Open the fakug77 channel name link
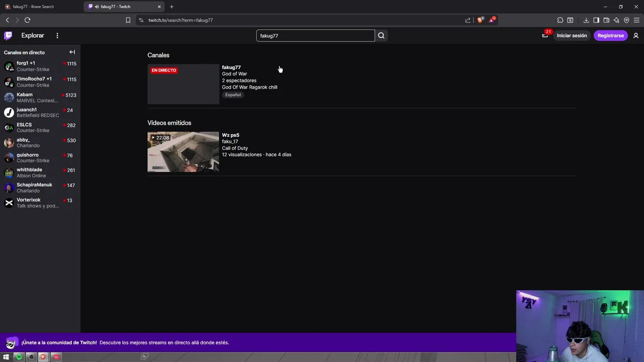The width and height of the screenshot is (644, 362). 231,67
